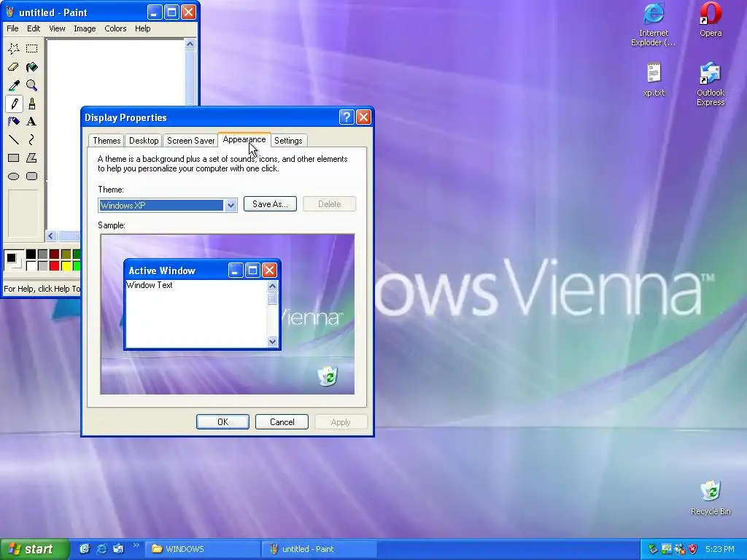Viewport: 747px width, 560px height.
Task: Switch to the Themes tab
Action: point(107,141)
